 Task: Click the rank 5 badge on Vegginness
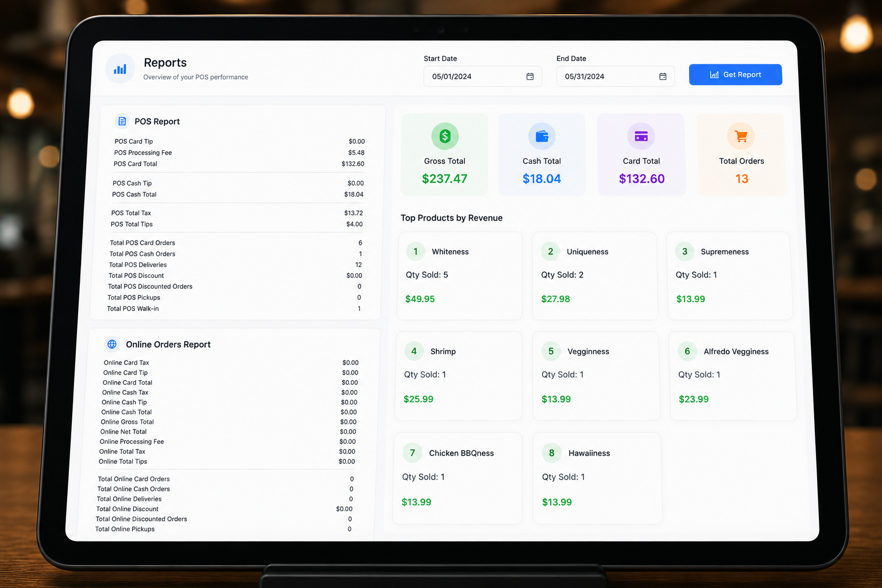[x=551, y=351]
